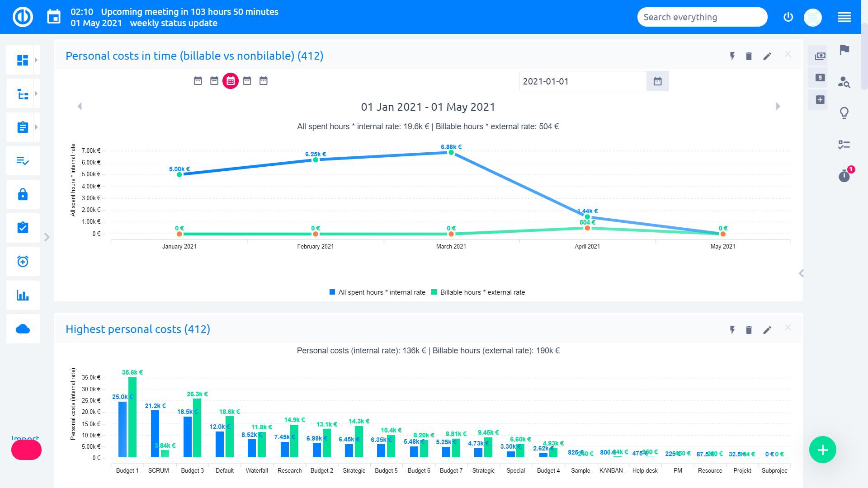Edit Highest personal costs widget with pencil
This screenshot has width=868, height=488.
click(x=767, y=330)
